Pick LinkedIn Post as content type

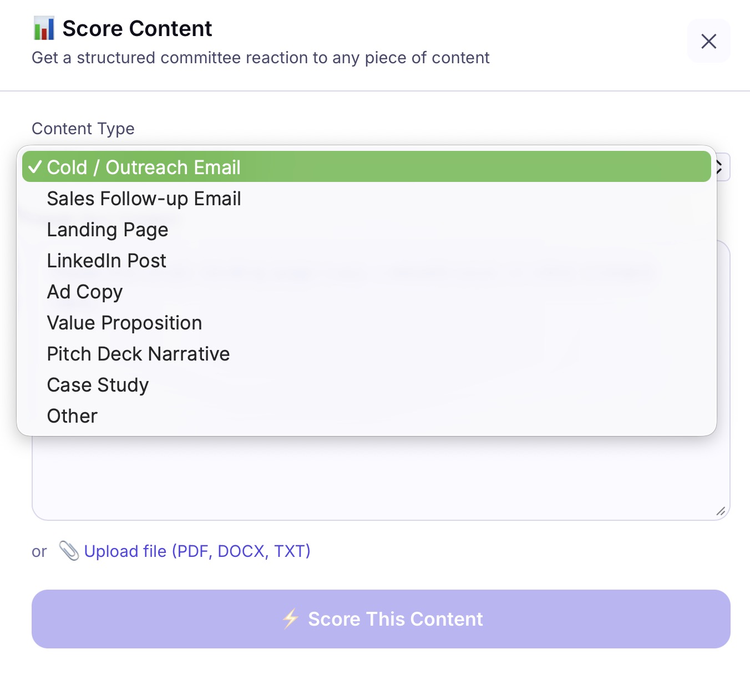click(107, 260)
